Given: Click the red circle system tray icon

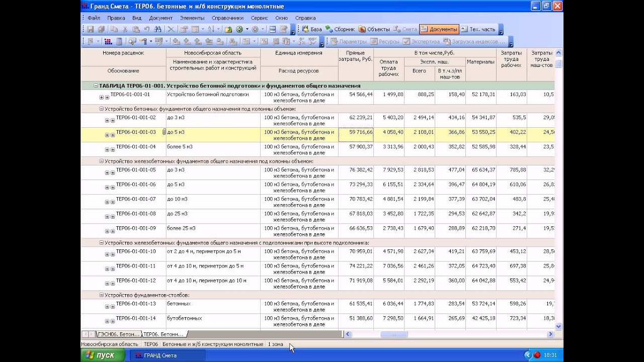Looking at the screenshot, I should coord(537,355).
